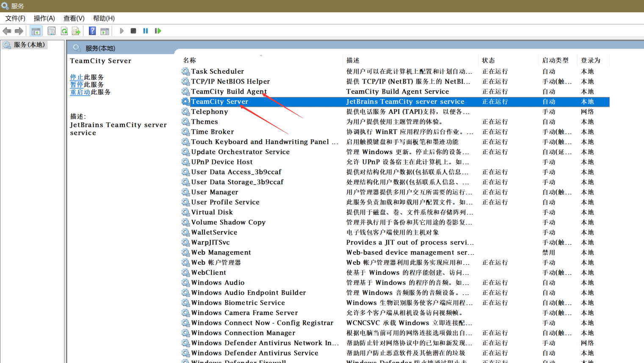
Task: Select the Telephony service row
Action: pyautogui.click(x=395, y=111)
